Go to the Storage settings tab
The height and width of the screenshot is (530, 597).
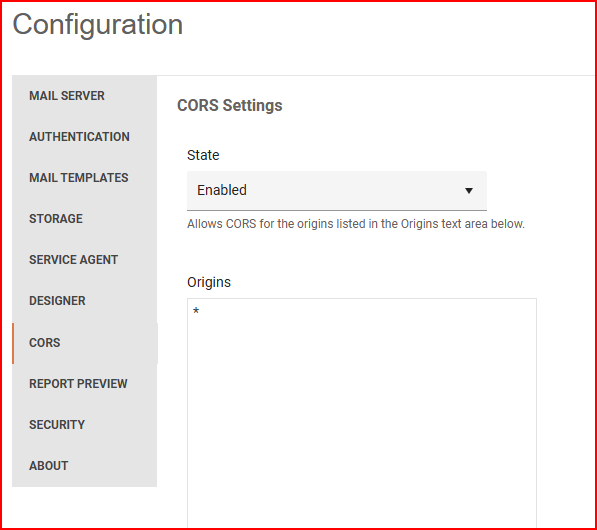click(x=85, y=219)
